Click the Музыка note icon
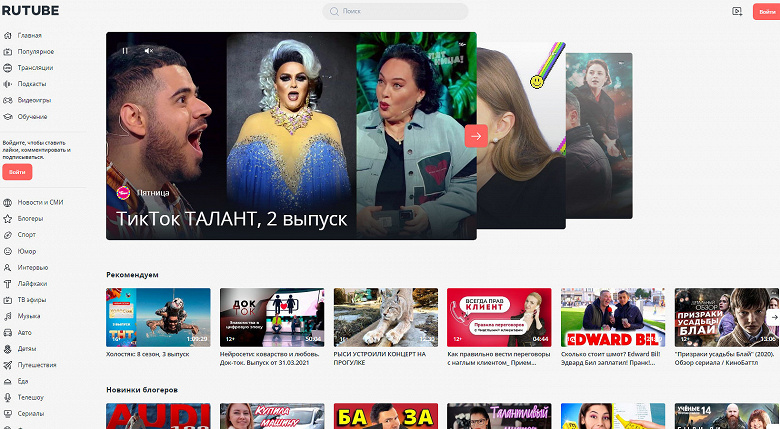This screenshot has height=429, width=780. pos(7,316)
